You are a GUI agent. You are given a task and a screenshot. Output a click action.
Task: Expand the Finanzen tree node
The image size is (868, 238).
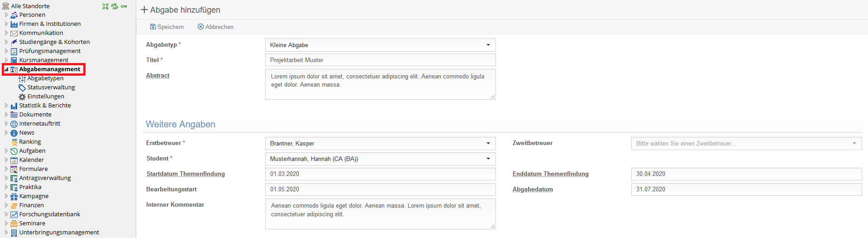(6, 205)
